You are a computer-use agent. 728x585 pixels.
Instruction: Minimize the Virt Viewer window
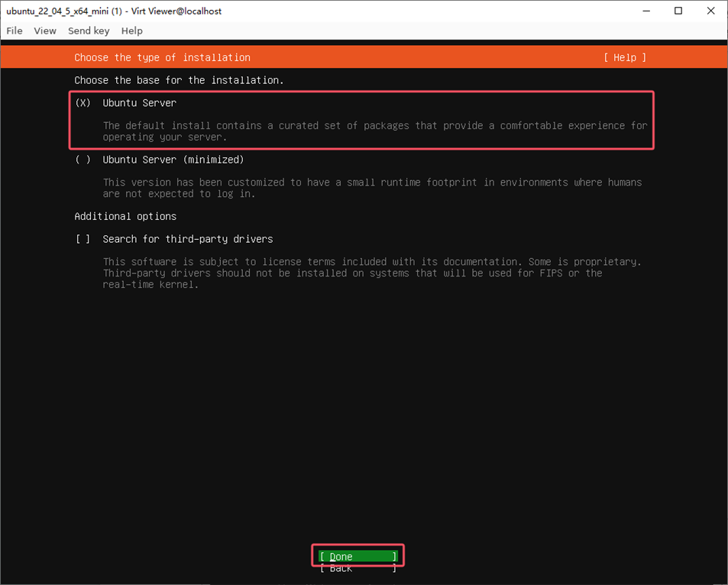pyautogui.click(x=642, y=11)
